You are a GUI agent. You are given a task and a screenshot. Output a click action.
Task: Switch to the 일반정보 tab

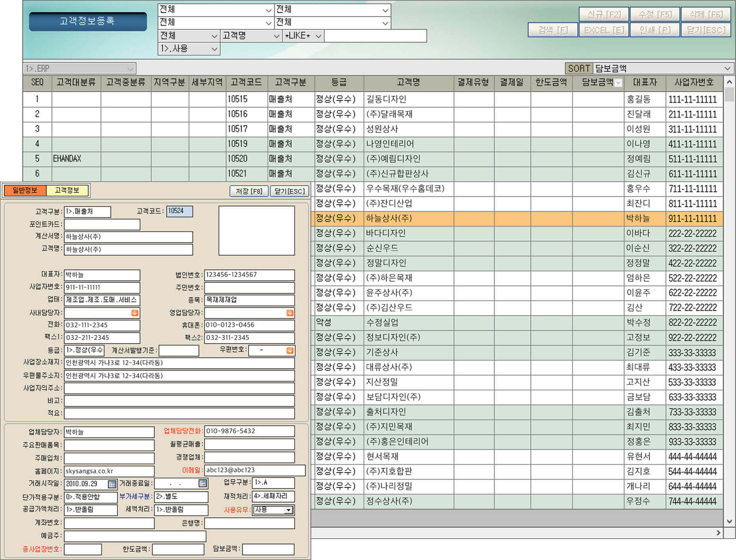(25, 191)
